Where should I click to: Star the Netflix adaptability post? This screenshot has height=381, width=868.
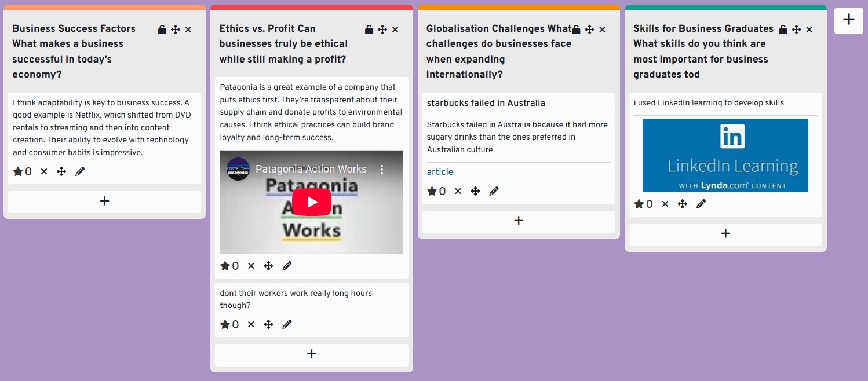click(19, 171)
